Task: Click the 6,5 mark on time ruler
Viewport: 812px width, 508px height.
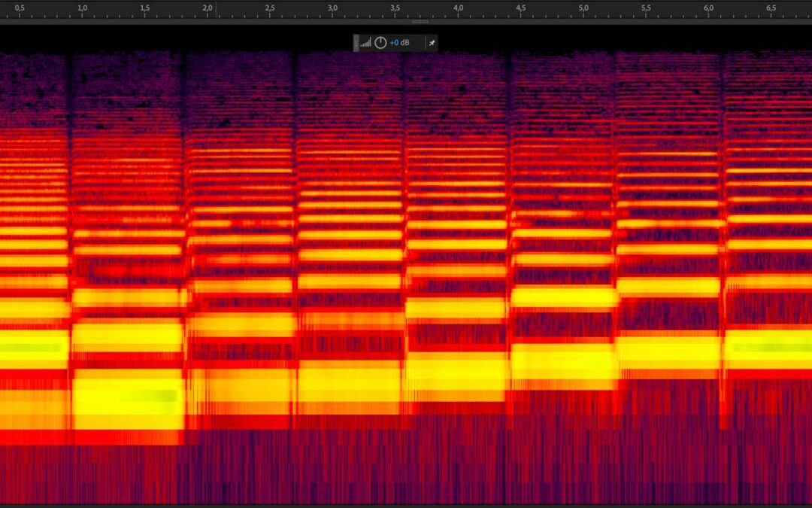Action: (771, 8)
